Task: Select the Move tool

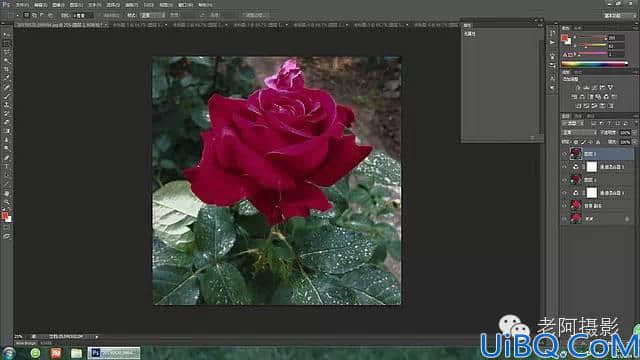Action: click(x=6, y=35)
